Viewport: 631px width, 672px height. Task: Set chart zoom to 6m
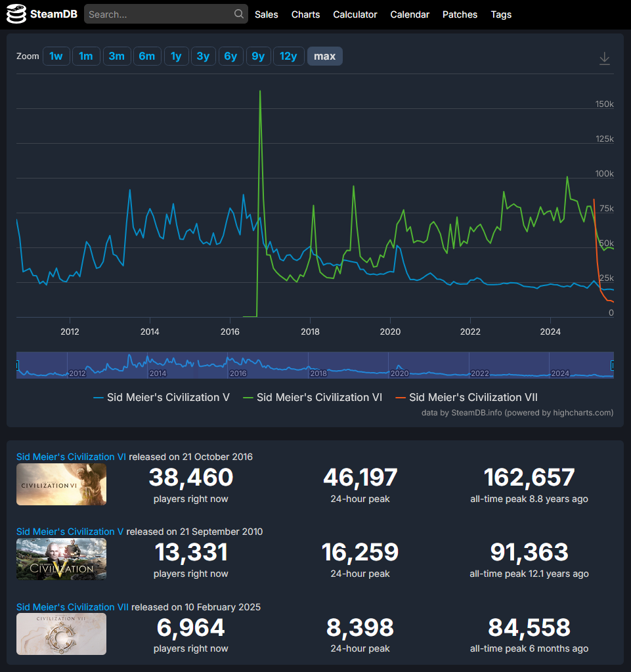coord(147,56)
